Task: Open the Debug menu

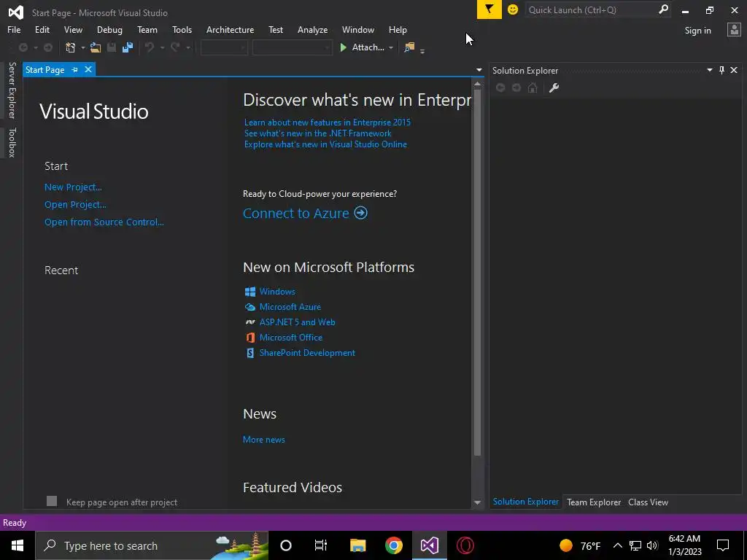Action: tap(109, 29)
